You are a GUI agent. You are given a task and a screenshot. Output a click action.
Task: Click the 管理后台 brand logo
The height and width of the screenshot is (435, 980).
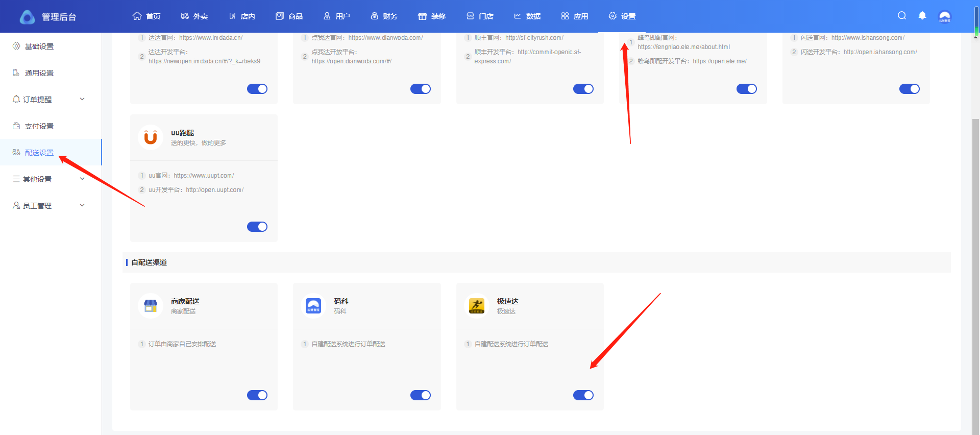(28, 17)
